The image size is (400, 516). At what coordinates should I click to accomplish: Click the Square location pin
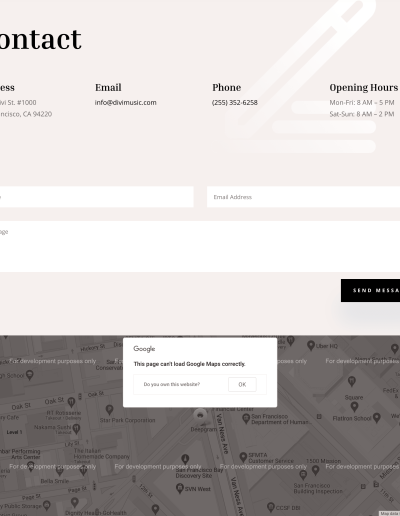[354, 406]
